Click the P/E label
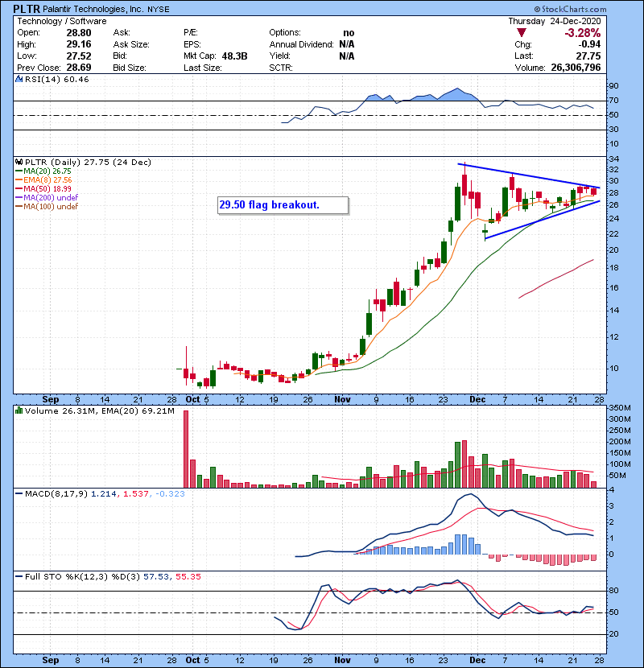The height and width of the screenshot is (668, 644). [191, 33]
